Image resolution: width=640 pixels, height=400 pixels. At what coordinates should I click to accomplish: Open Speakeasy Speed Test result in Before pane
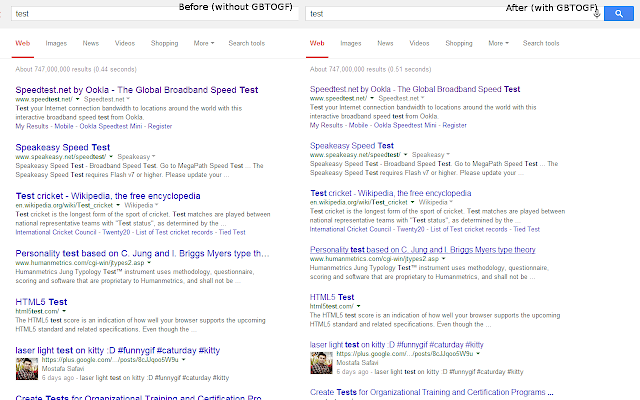pyautogui.click(x=62, y=147)
